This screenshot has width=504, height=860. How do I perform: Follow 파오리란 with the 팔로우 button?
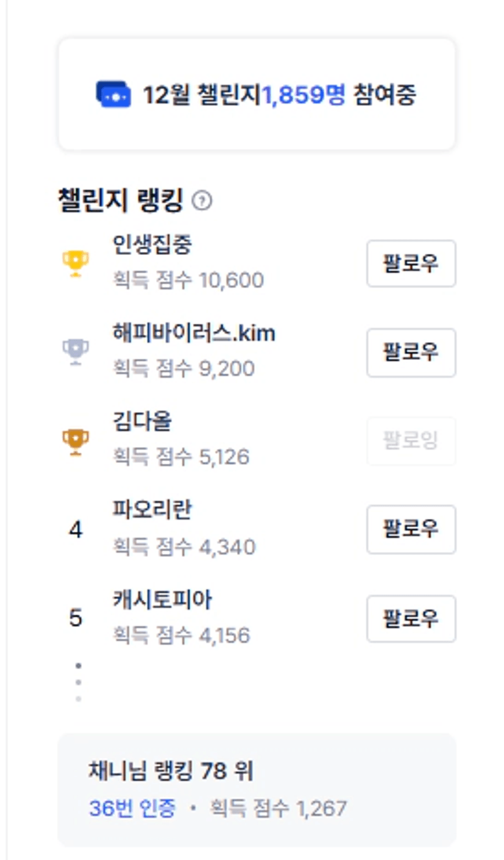click(411, 529)
